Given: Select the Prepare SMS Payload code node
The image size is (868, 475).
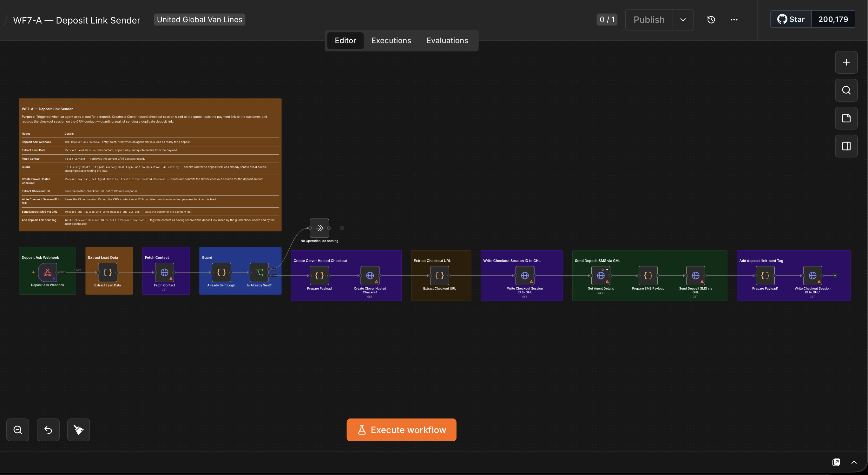Looking at the screenshot, I should pos(648,275).
